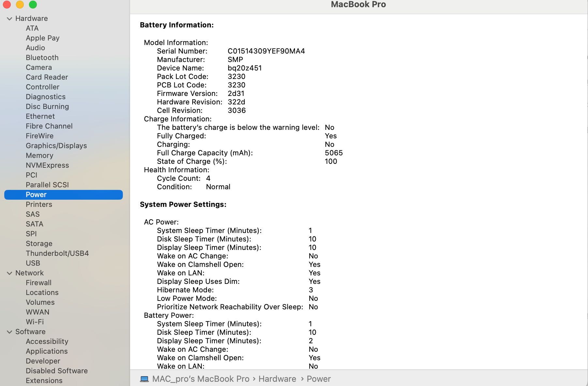Screen dimensions: 588x386
Task: Select ATA in the sidebar
Action: (x=32, y=28)
